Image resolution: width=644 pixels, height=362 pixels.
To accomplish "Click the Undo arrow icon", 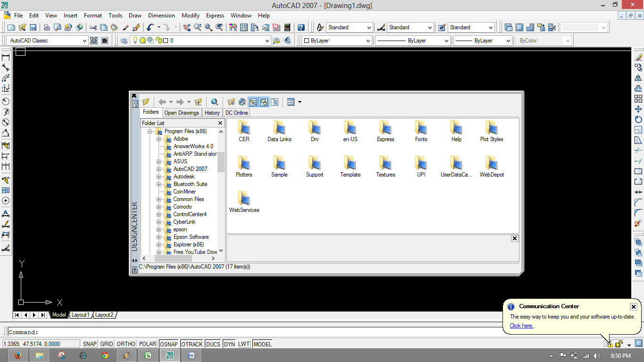I will 150,27.
